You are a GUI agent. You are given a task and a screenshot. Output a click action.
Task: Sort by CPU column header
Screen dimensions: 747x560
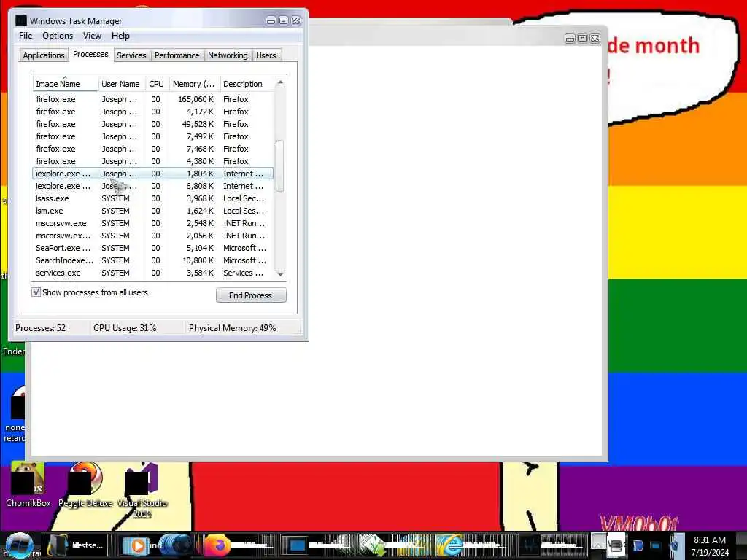coord(156,84)
